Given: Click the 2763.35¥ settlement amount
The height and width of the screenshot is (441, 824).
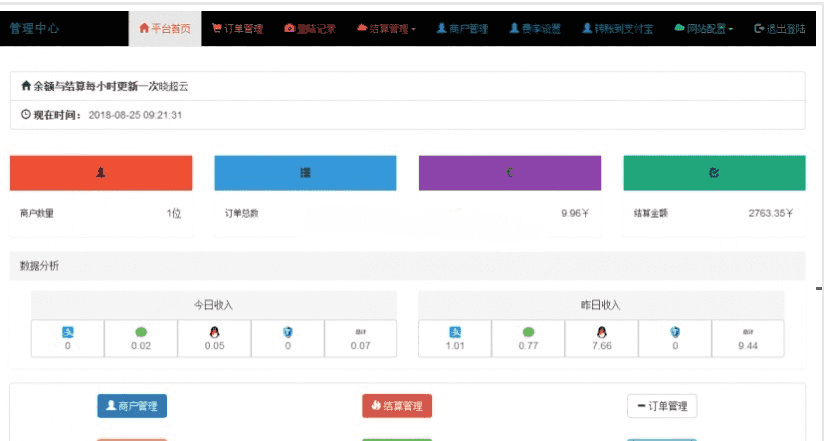Looking at the screenshot, I should (770, 213).
